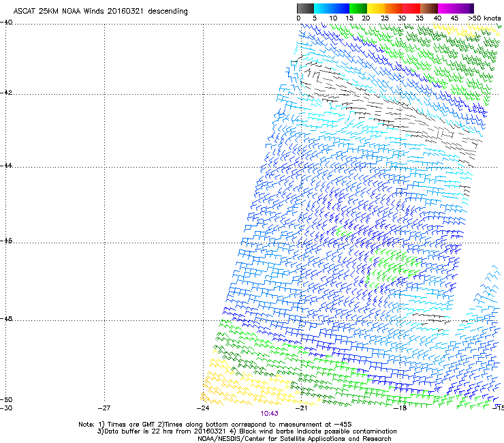
Task: Click the magenta-purple 40-50 knots legend segment
Action: pos(456,8)
